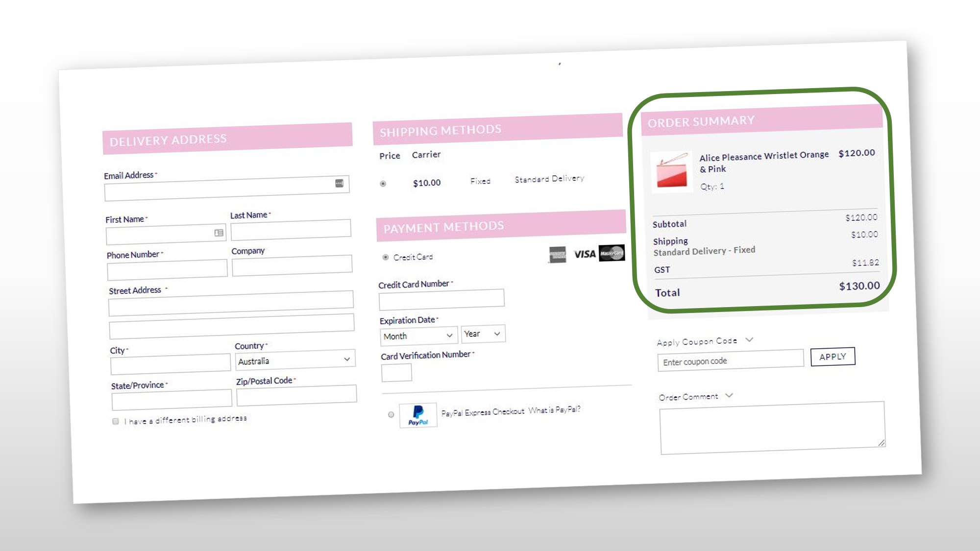Image resolution: width=980 pixels, height=551 pixels.
Task: Select the Credit Card payment radio button
Action: tap(386, 257)
